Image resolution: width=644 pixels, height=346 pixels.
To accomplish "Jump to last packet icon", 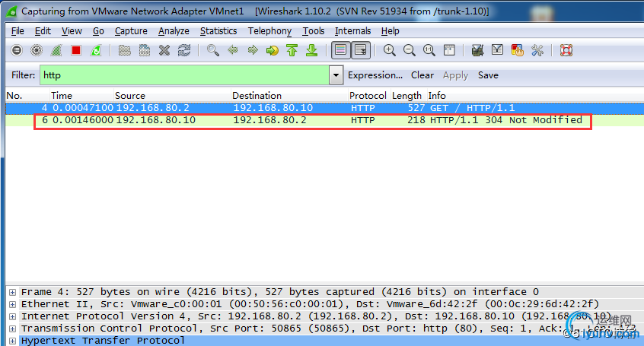I will tap(312, 50).
